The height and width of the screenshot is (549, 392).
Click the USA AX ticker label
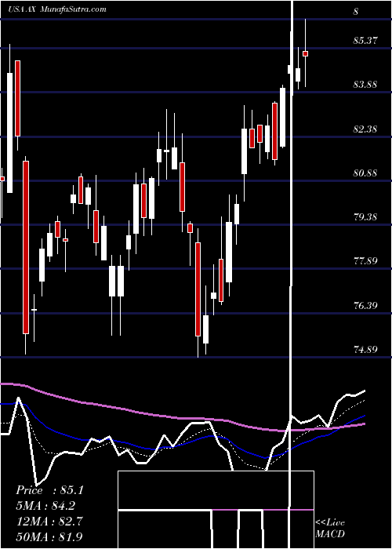pos(23,9)
